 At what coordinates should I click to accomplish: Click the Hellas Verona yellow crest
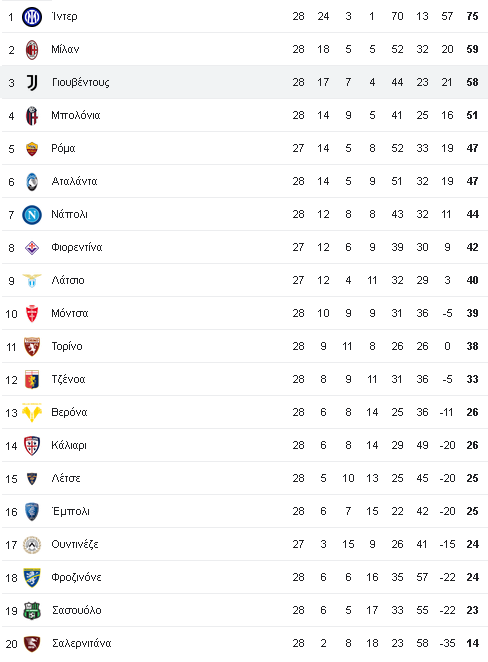point(32,413)
